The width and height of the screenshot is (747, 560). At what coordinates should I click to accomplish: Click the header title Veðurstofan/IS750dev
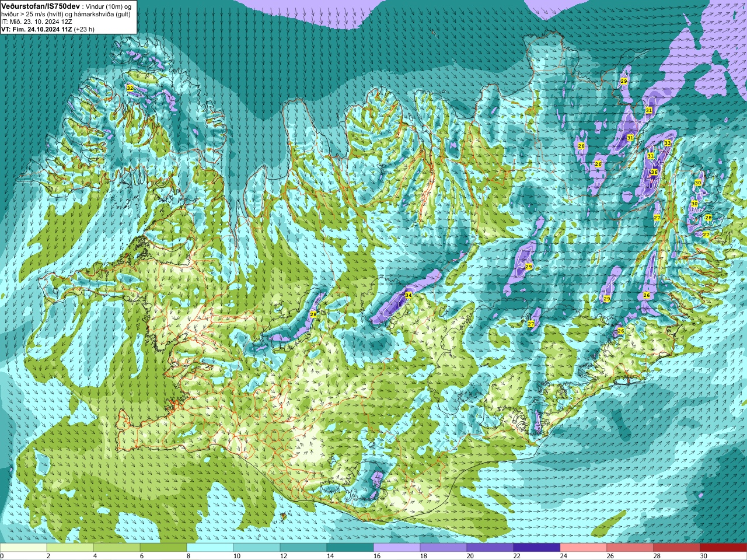[41, 5]
